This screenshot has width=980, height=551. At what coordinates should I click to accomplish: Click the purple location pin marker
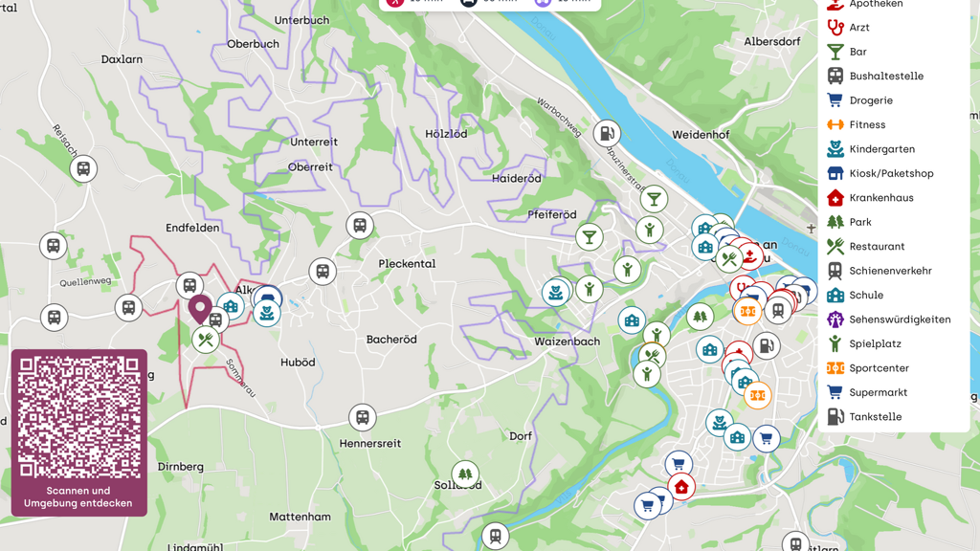[x=200, y=309]
